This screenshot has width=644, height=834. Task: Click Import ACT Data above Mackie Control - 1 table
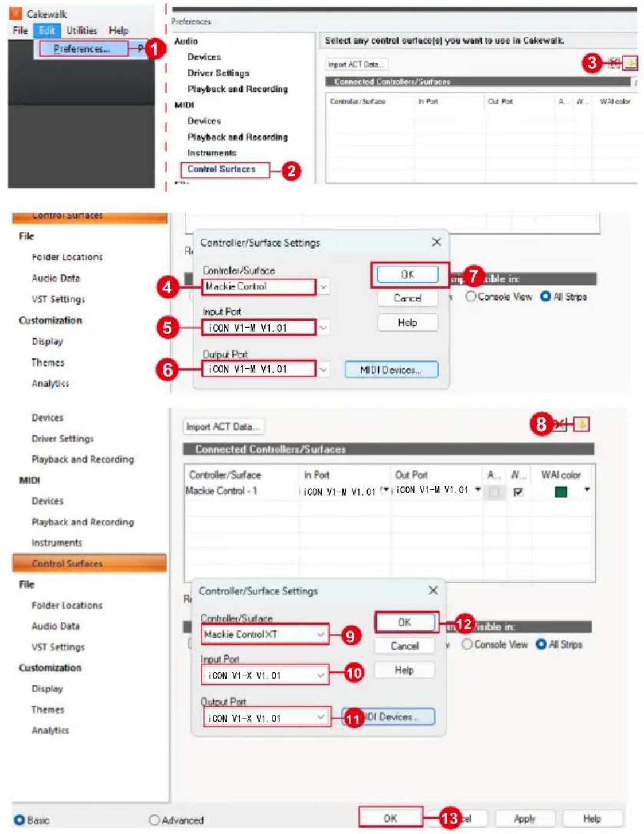[x=223, y=426]
